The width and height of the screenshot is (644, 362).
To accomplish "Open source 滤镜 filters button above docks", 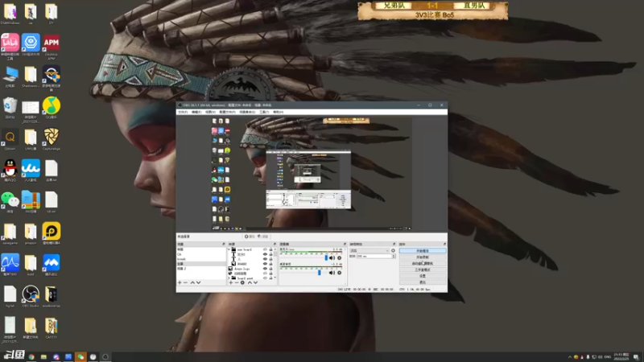I will click(x=264, y=236).
